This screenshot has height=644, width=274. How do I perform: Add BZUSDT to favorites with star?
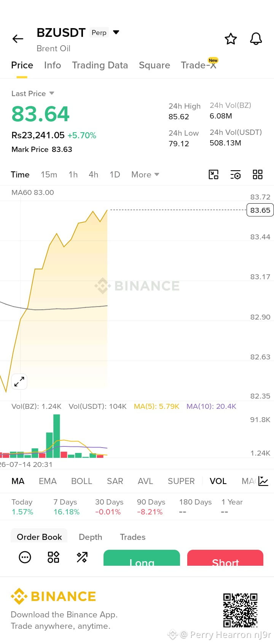coord(231,39)
